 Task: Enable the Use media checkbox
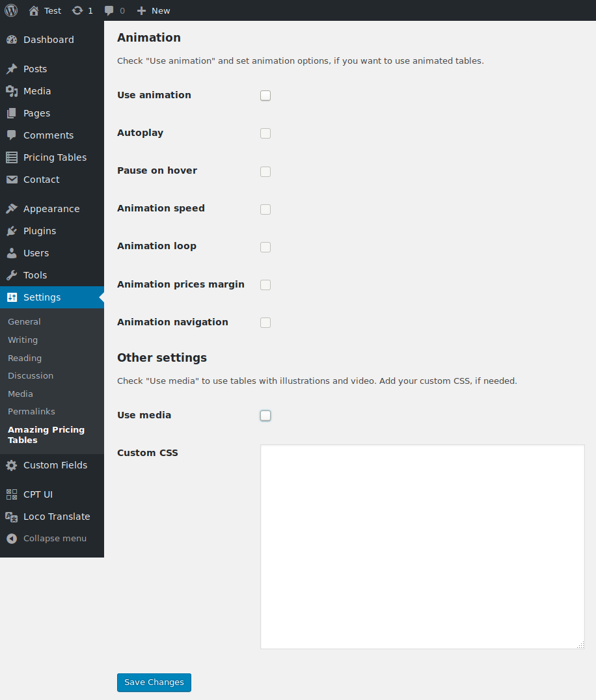(265, 416)
